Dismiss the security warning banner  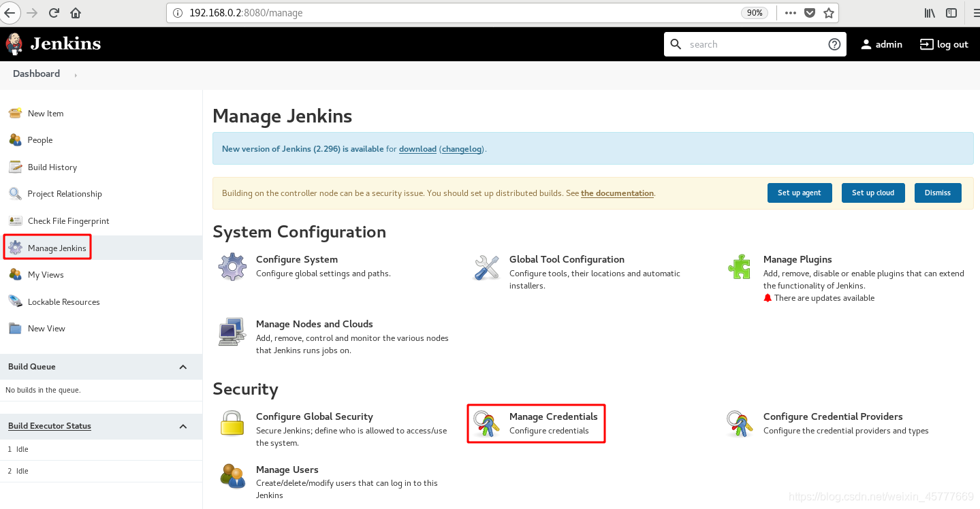point(938,193)
